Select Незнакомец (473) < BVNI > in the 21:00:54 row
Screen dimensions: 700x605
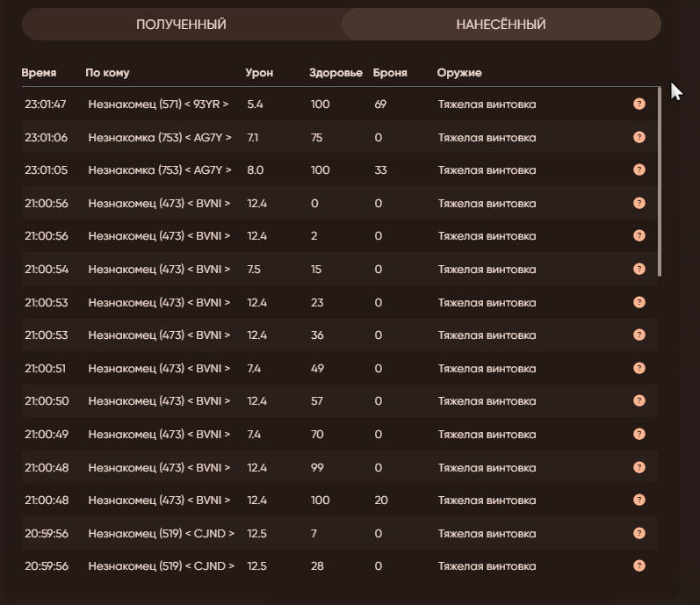(x=159, y=270)
